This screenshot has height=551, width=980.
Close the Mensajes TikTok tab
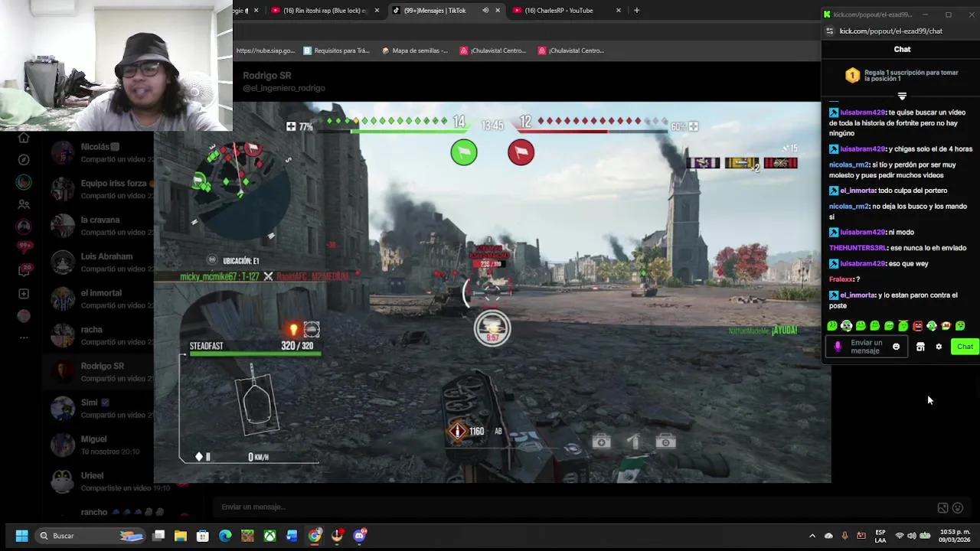tap(498, 10)
